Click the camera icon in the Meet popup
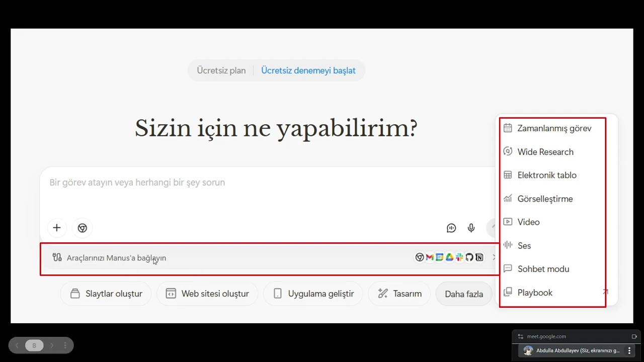The image size is (644, 362). pyautogui.click(x=634, y=336)
